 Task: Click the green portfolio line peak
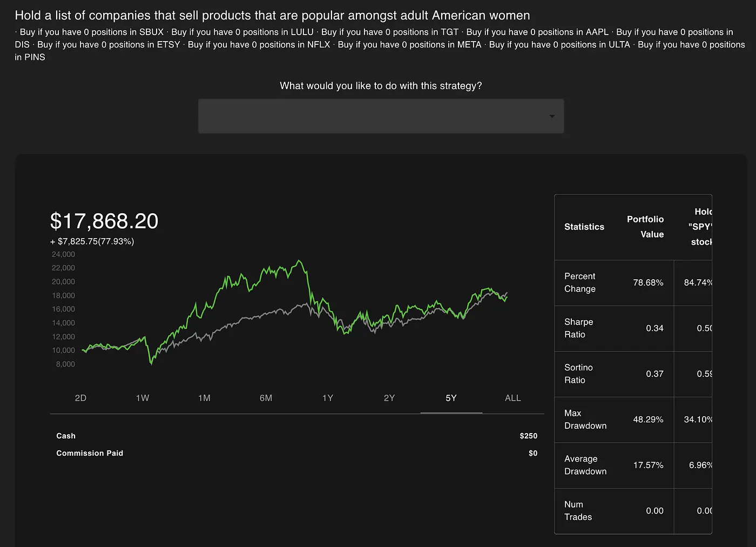click(x=299, y=261)
